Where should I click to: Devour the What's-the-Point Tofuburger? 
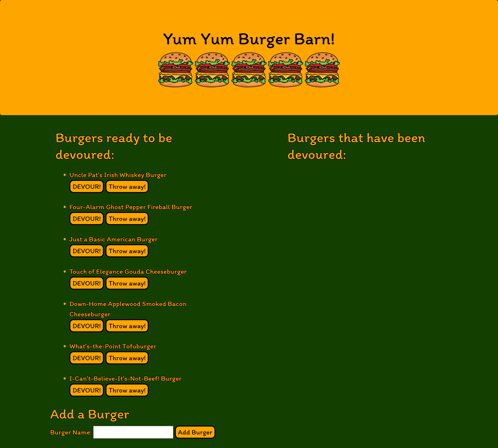point(86,358)
